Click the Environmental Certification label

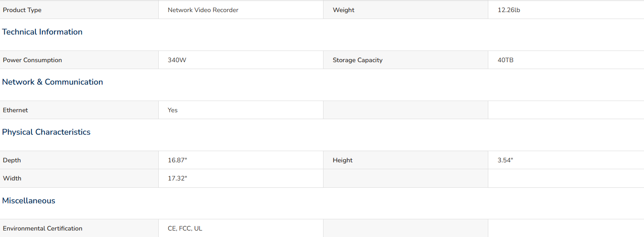tap(43, 228)
